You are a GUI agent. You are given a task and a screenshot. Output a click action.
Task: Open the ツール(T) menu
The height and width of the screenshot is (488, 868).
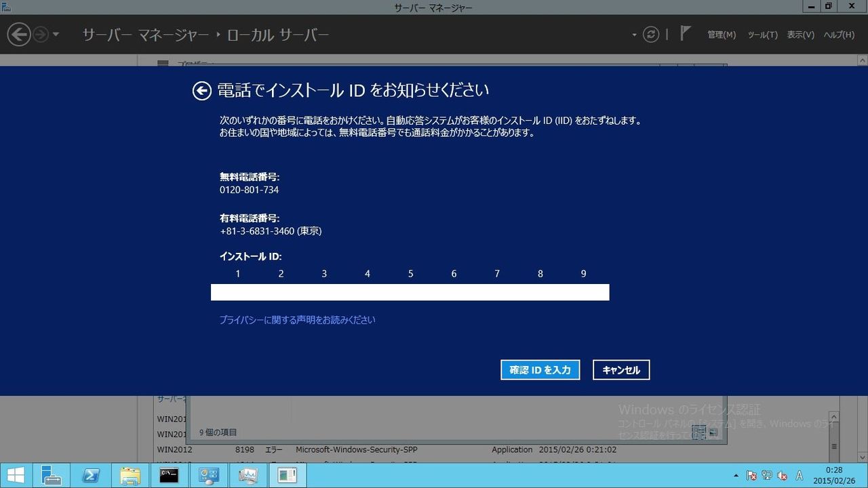coord(762,35)
